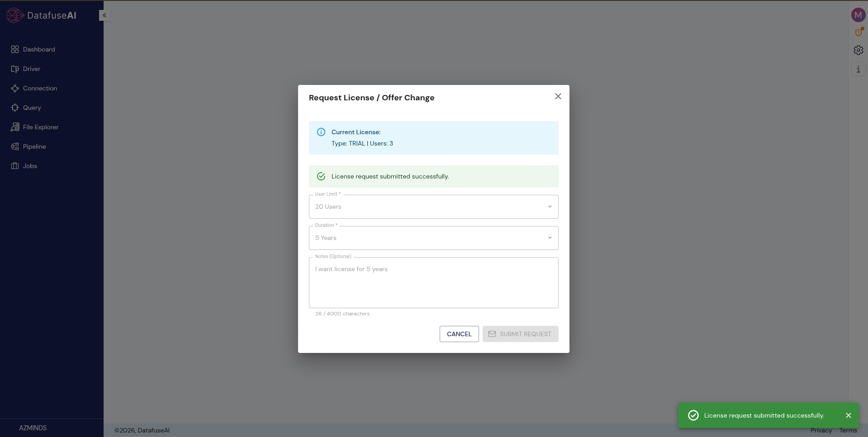The height and width of the screenshot is (437, 868).
Task: Open Jobs from the sidebar
Action: point(30,166)
